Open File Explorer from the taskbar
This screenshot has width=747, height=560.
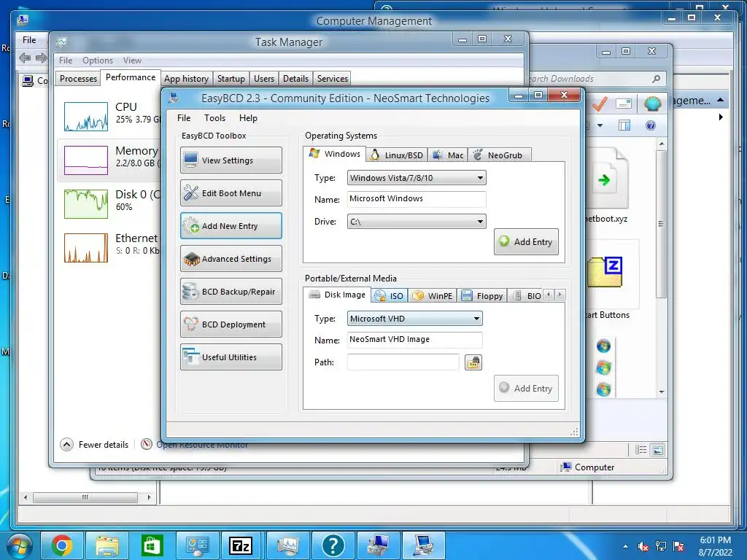107,545
